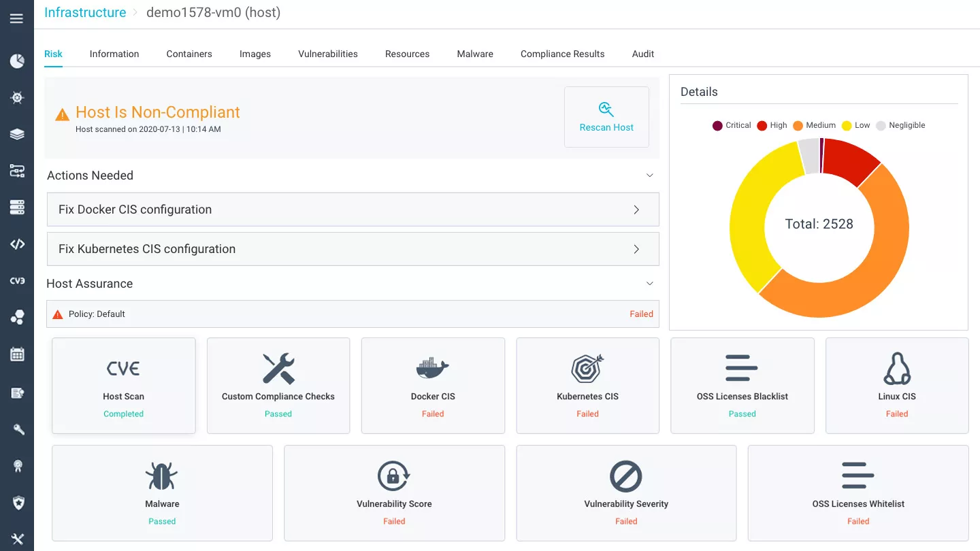
Task: Click the Rescan Host button label
Action: click(606, 127)
